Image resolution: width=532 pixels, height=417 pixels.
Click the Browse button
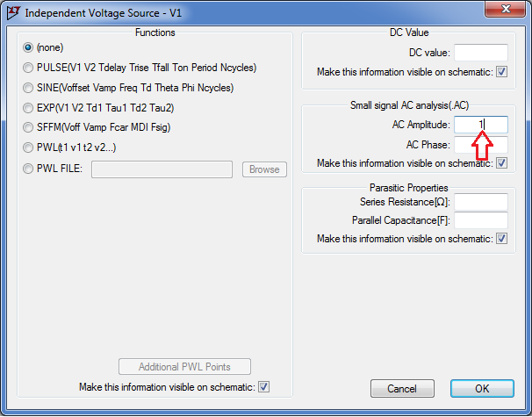pyautogui.click(x=264, y=169)
